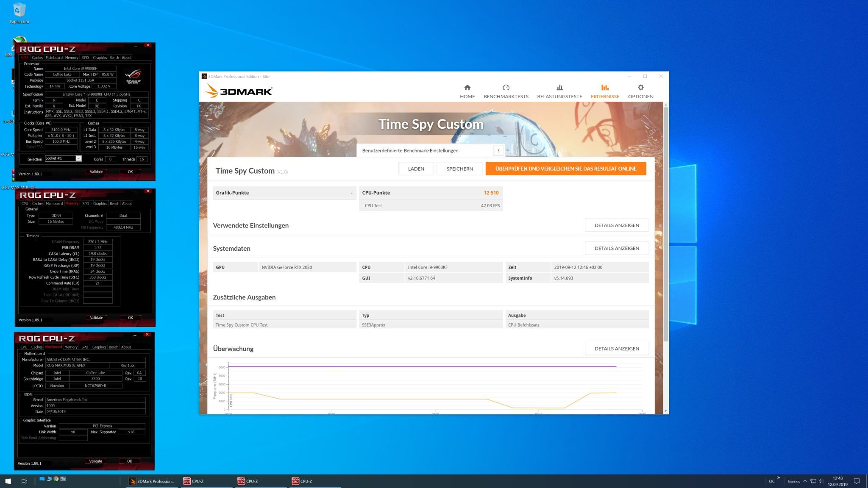Click the 3DMark vertical scrollbar thumb

click(x=666, y=225)
